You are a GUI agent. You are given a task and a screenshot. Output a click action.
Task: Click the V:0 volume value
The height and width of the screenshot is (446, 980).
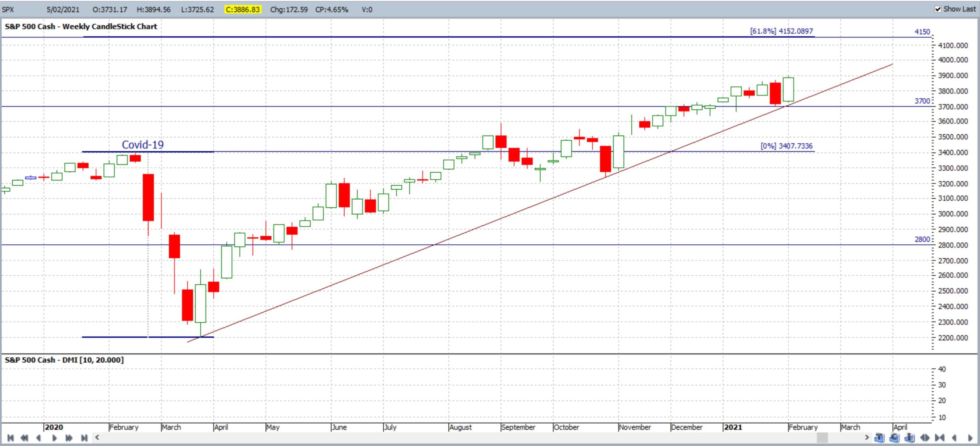(x=367, y=9)
